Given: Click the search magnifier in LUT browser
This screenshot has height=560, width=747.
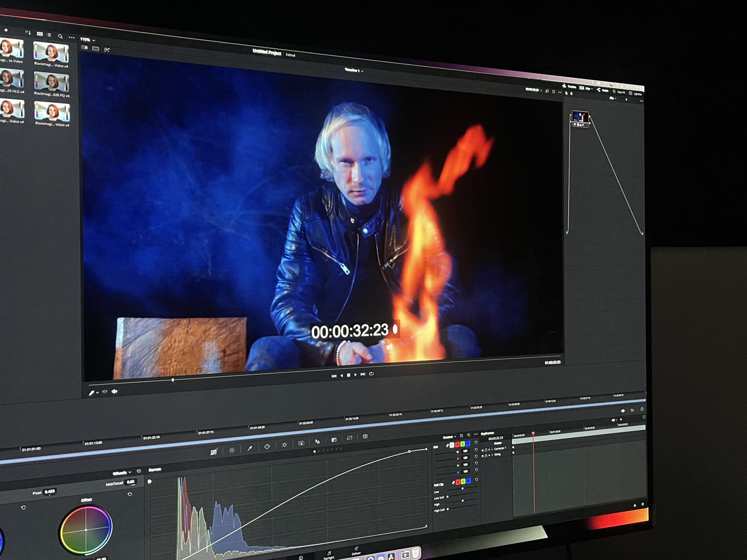Looking at the screenshot, I should coord(60,36).
